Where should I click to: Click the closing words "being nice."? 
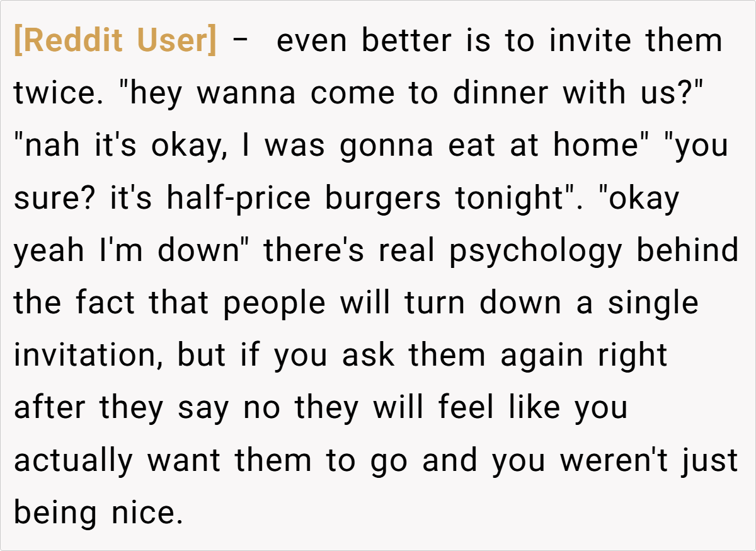click(x=98, y=513)
